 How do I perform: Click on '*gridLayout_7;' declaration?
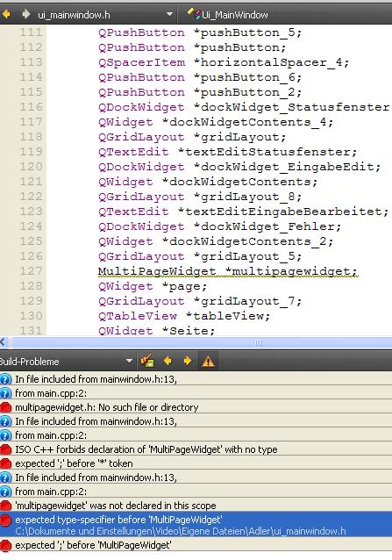click(x=248, y=301)
